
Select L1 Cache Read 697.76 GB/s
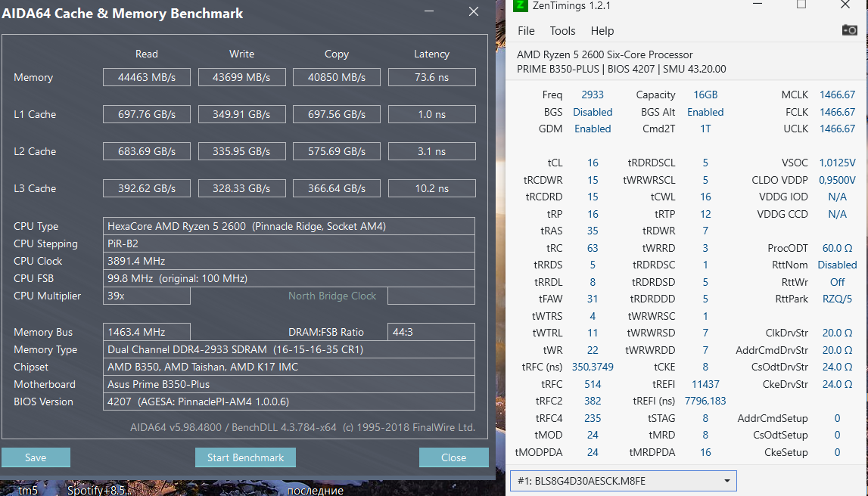[x=147, y=114]
